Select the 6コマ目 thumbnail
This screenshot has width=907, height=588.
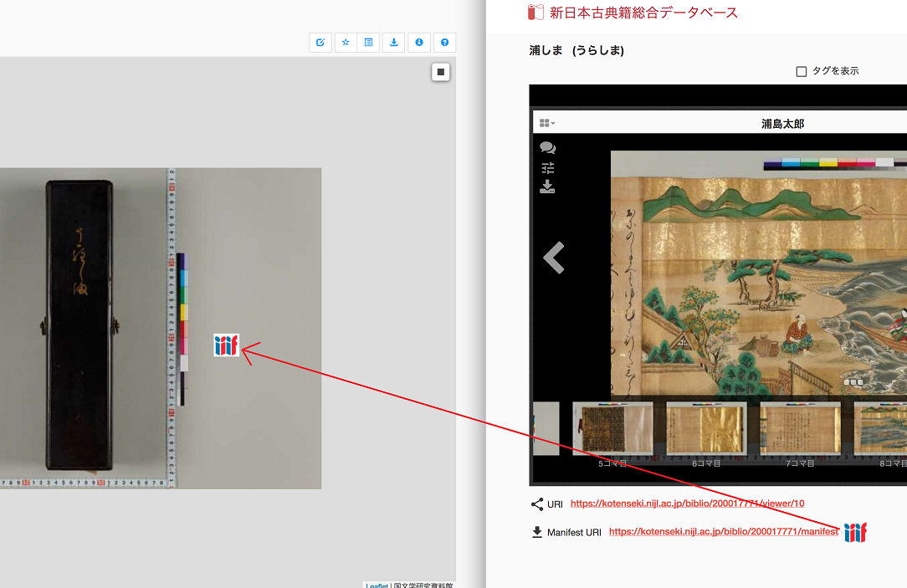pos(706,428)
